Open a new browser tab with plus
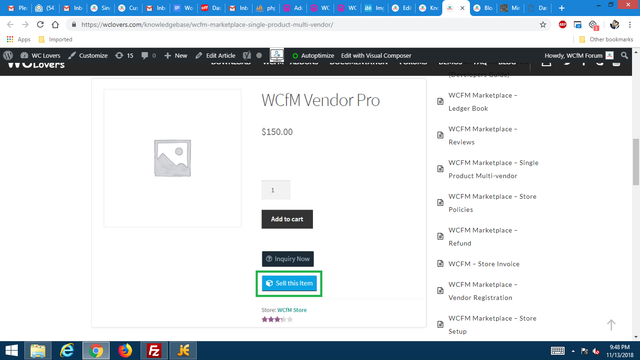Image resolution: width=640 pixels, height=360 pixels. pyautogui.click(x=562, y=8)
